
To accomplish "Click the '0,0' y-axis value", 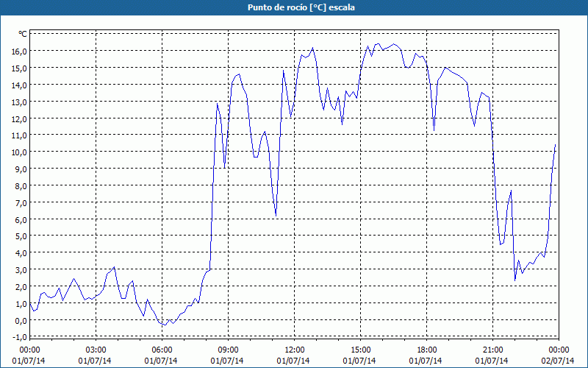I will 21,321.
